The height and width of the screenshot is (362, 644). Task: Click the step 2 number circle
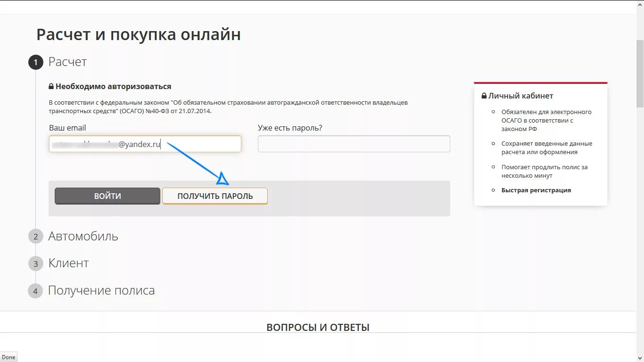35,237
